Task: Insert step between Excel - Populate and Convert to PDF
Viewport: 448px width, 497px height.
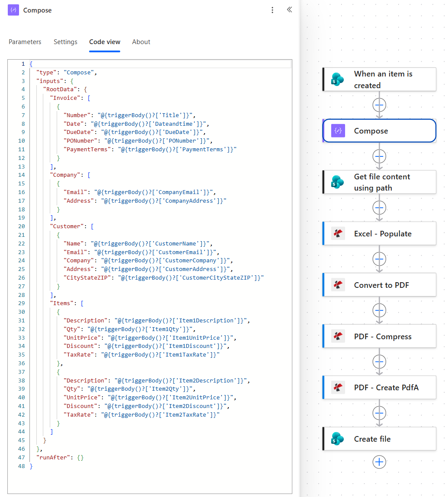Action: 379,259
